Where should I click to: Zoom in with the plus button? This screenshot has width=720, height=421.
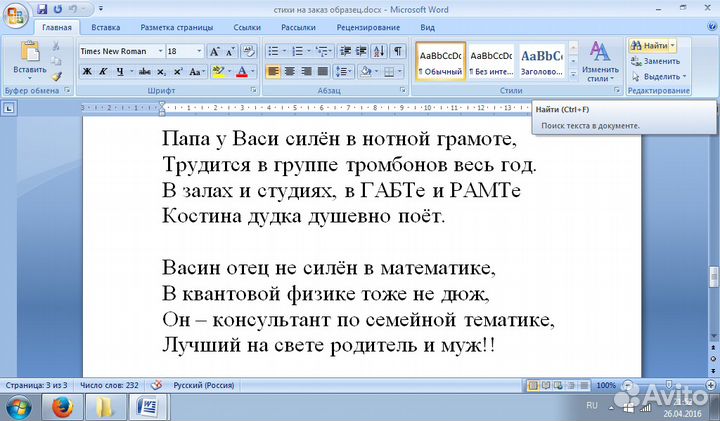pos(712,385)
